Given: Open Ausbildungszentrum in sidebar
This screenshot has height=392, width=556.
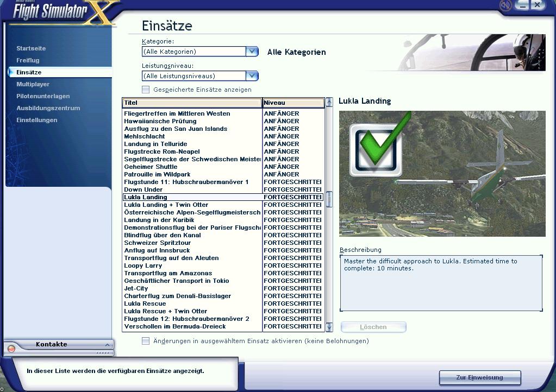Looking at the screenshot, I should point(48,108).
